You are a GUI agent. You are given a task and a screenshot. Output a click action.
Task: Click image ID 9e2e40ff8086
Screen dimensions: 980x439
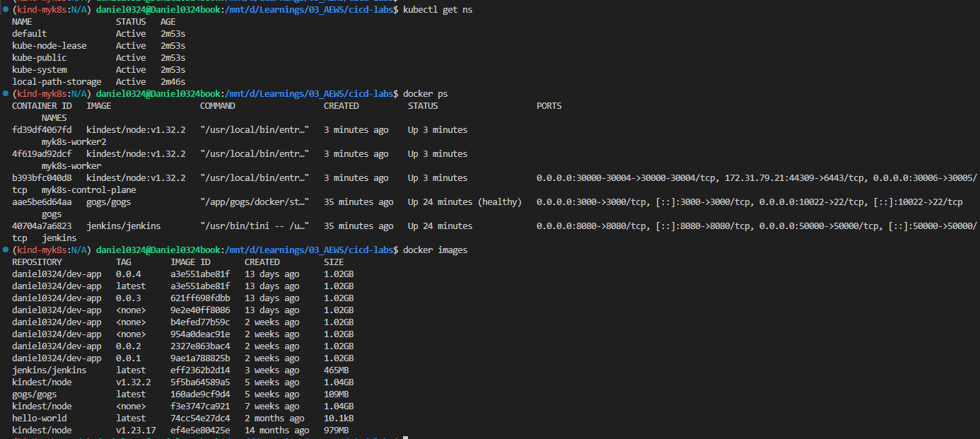pyautogui.click(x=200, y=310)
